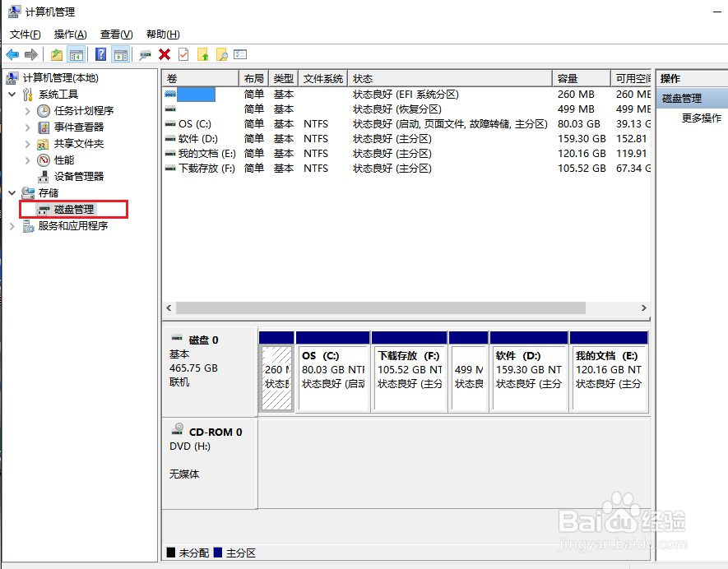Click the 存储 storage icon
This screenshot has height=569, width=728.
[x=28, y=193]
